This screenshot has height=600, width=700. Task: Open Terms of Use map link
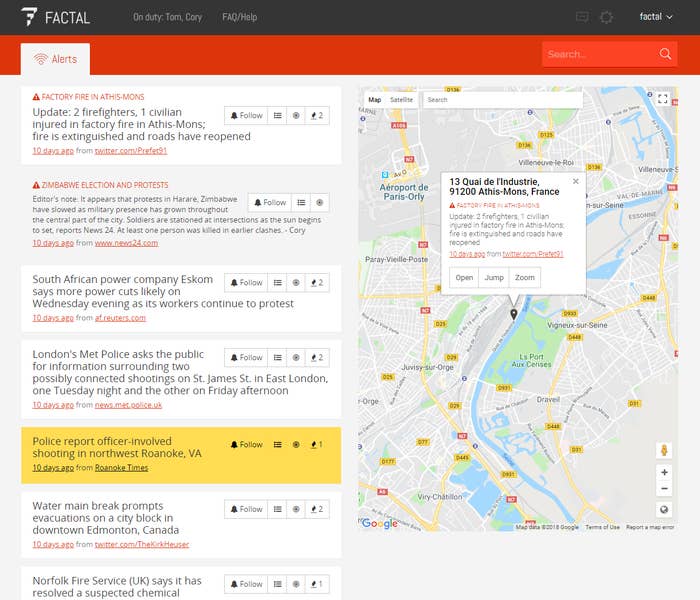tap(602, 527)
